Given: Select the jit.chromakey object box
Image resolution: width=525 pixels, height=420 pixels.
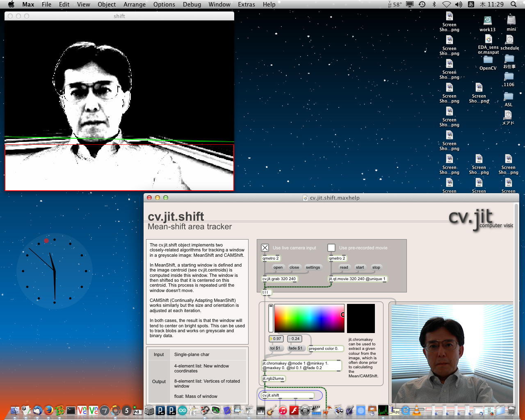Looking at the screenshot, I should 301,365.
